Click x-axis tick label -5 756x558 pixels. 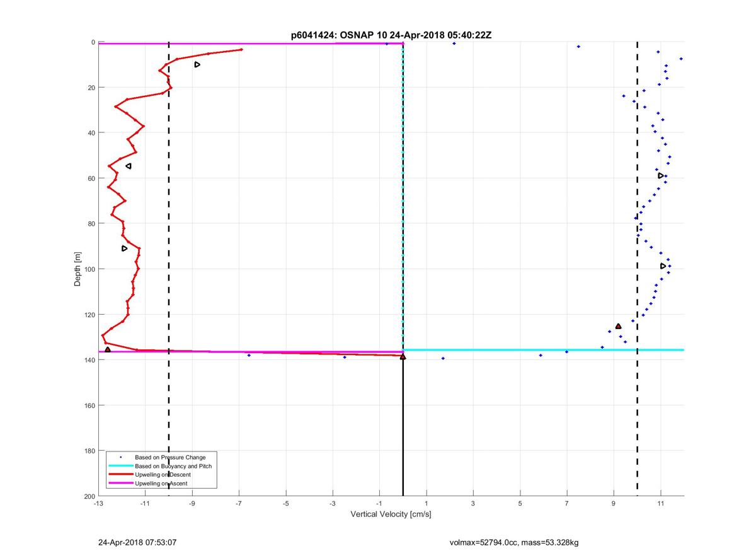286,504
